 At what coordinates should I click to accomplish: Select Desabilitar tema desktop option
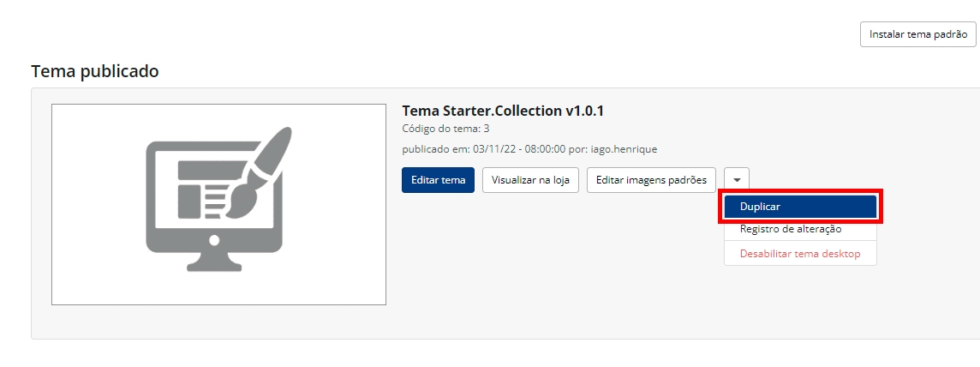coord(800,254)
